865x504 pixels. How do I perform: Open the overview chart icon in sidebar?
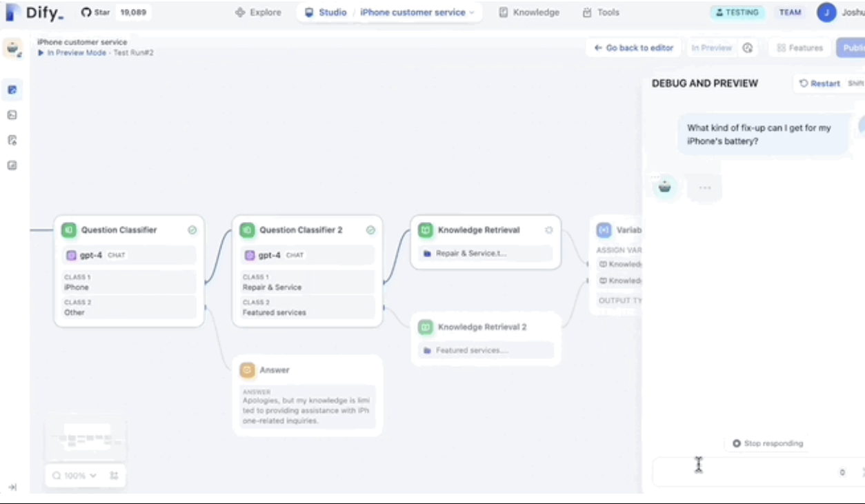[12, 165]
